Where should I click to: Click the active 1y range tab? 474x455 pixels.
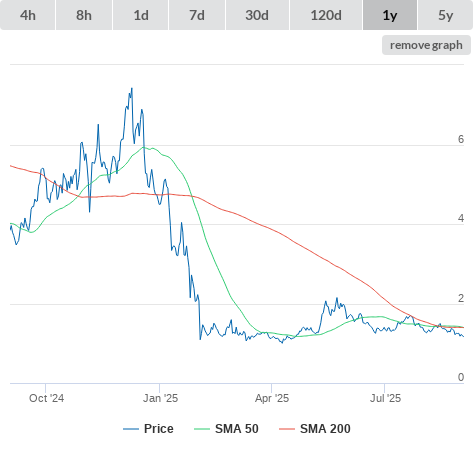point(390,15)
